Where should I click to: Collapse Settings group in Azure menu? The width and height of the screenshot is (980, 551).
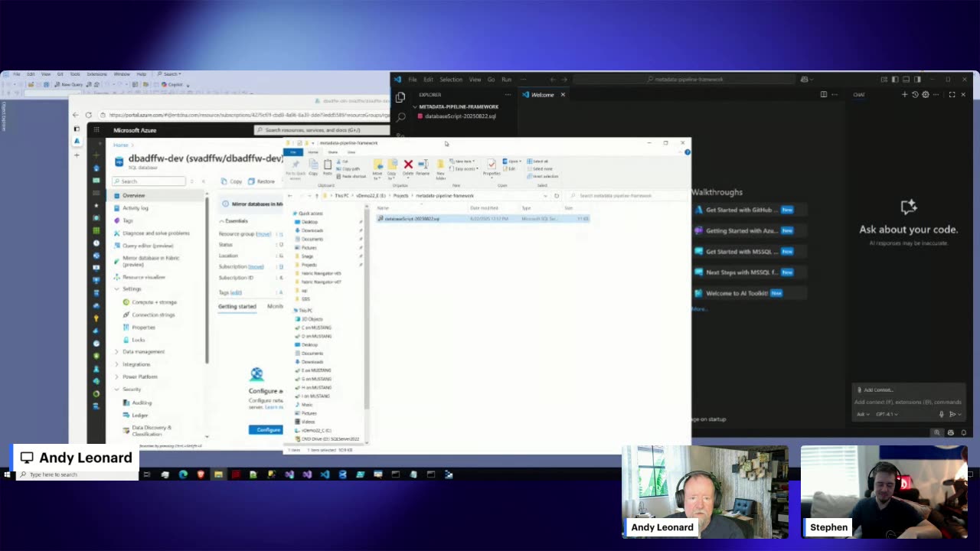click(x=116, y=289)
